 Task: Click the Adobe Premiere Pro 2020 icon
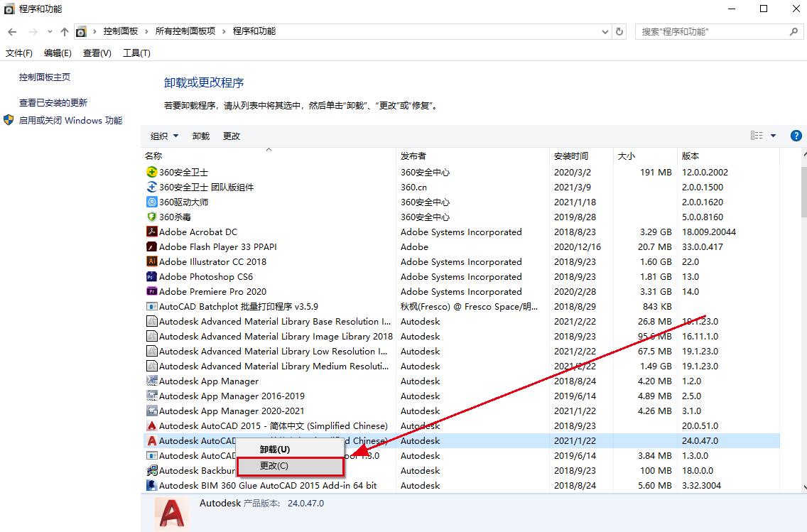(152, 291)
